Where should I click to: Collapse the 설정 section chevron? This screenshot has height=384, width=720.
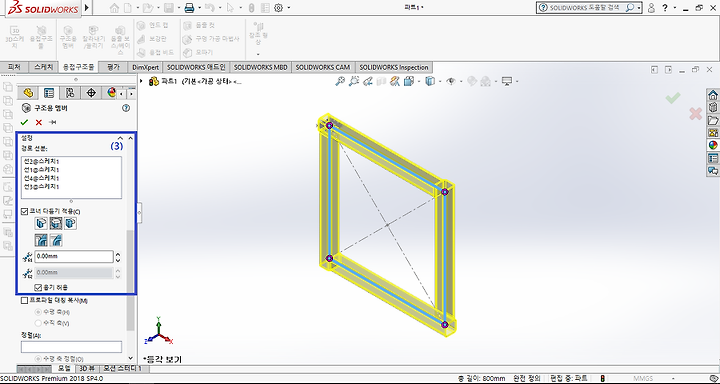tap(120, 138)
